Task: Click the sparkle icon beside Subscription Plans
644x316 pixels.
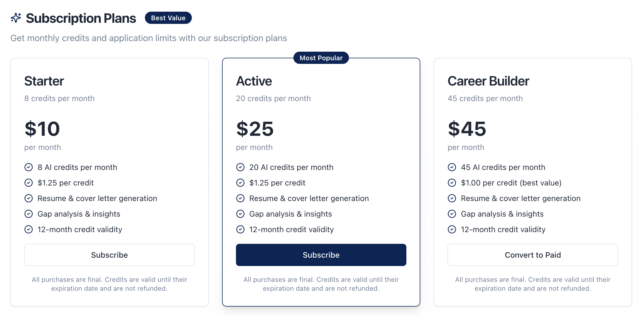Action: pos(16,18)
